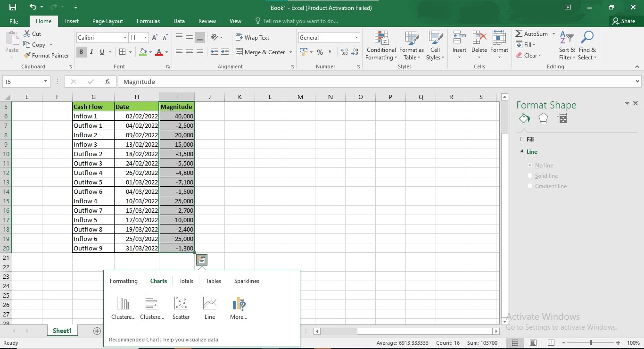Decrease font size with small A icon
The image size is (644, 349).
(x=165, y=37)
